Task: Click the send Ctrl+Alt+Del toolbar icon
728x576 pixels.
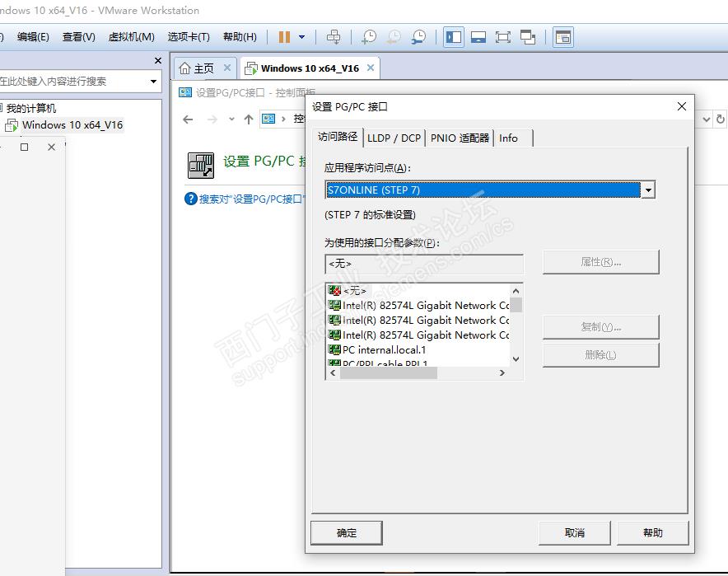Action: 334,37
